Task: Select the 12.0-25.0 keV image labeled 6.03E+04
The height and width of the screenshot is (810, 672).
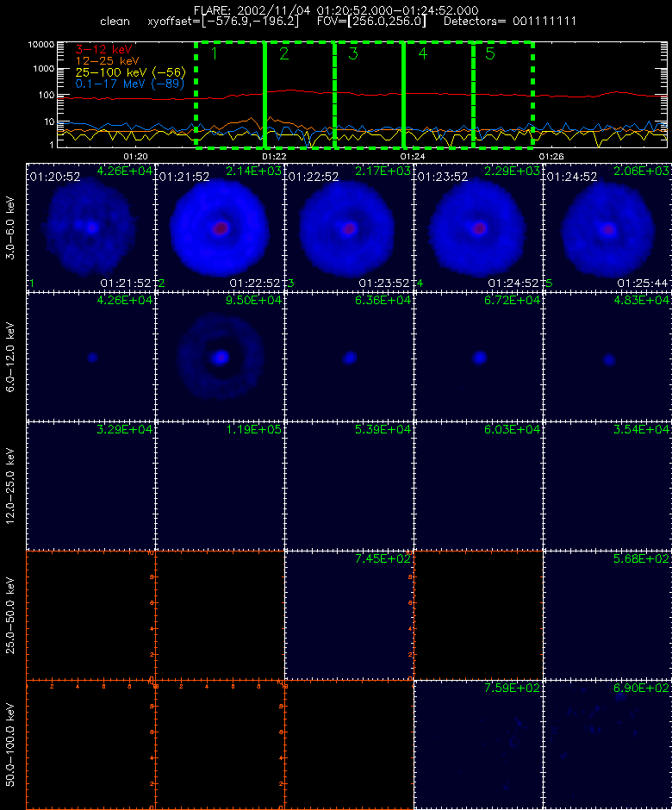Action: tap(478, 486)
